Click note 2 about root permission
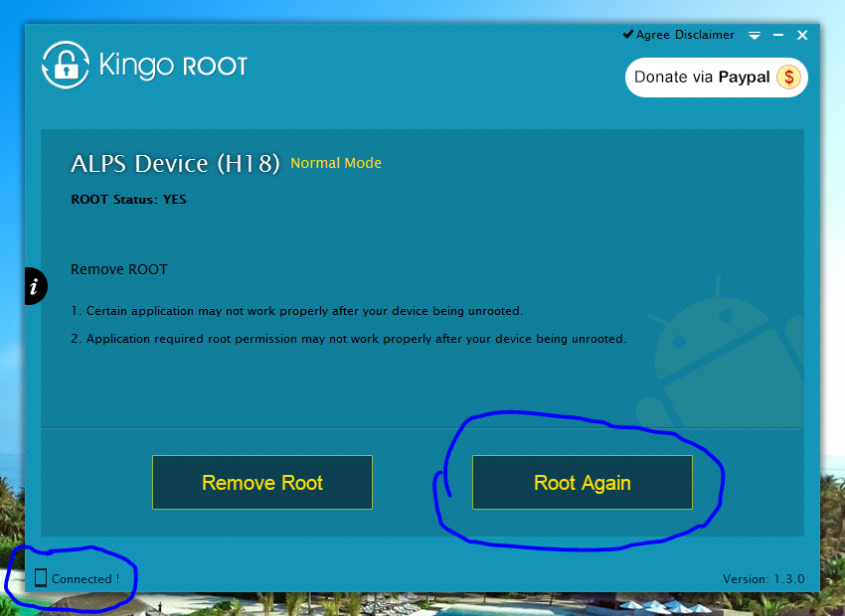 (x=349, y=339)
